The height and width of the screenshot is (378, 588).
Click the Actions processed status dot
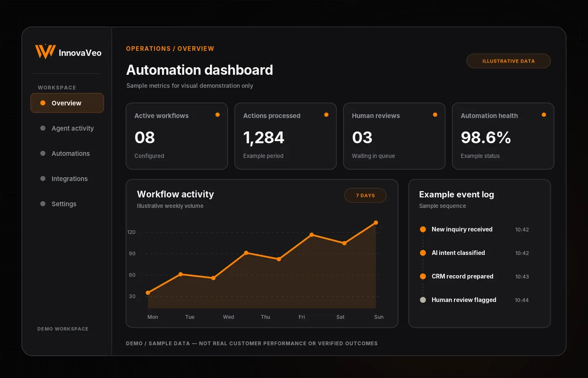326,115
